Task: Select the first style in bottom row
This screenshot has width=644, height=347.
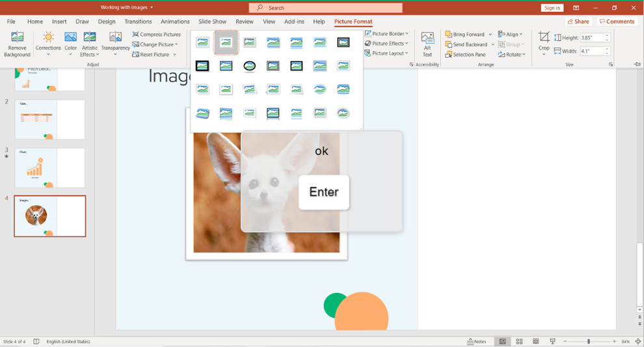Action: tap(202, 113)
